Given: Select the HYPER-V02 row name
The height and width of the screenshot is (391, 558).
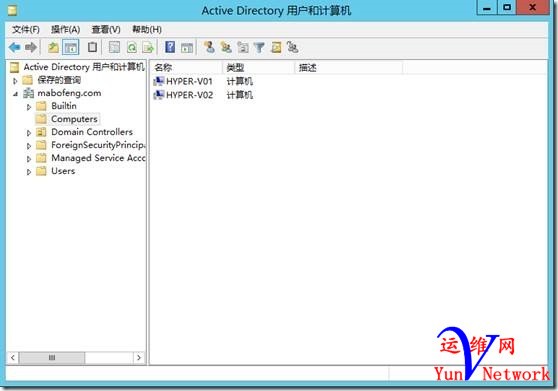Looking at the screenshot, I should [x=189, y=95].
